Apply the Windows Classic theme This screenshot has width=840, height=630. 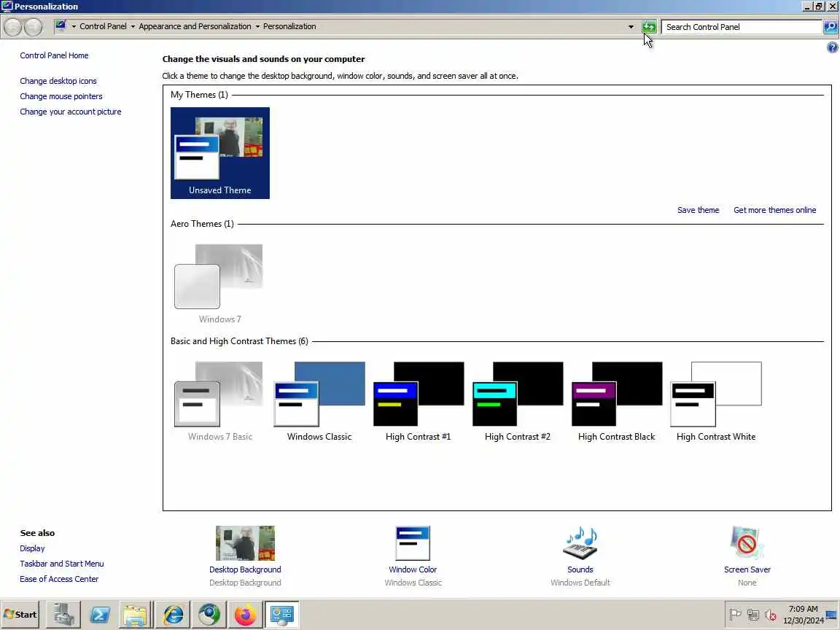pyautogui.click(x=319, y=401)
